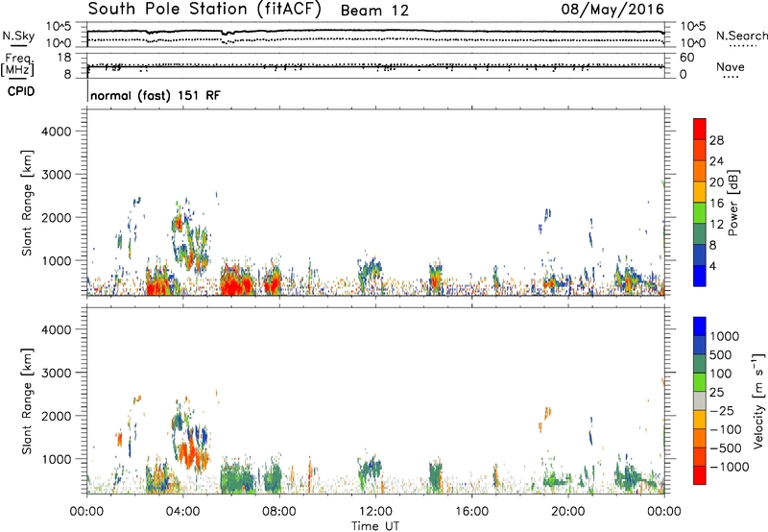
Task: Click the 00:00 label at the axis start
Action: click(86, 512)
